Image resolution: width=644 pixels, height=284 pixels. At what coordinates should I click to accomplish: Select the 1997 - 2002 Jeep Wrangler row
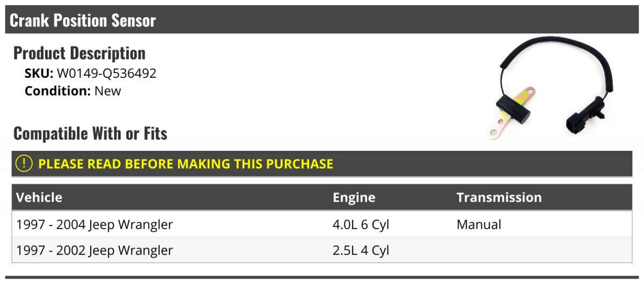95,250
